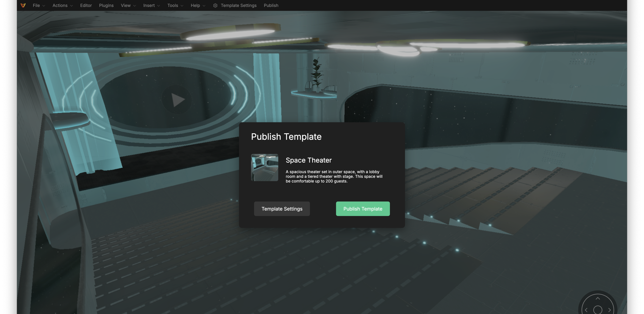This screenshot has height=314, width=644.
Task: Click the spacious theater description text
Action: 334,176
